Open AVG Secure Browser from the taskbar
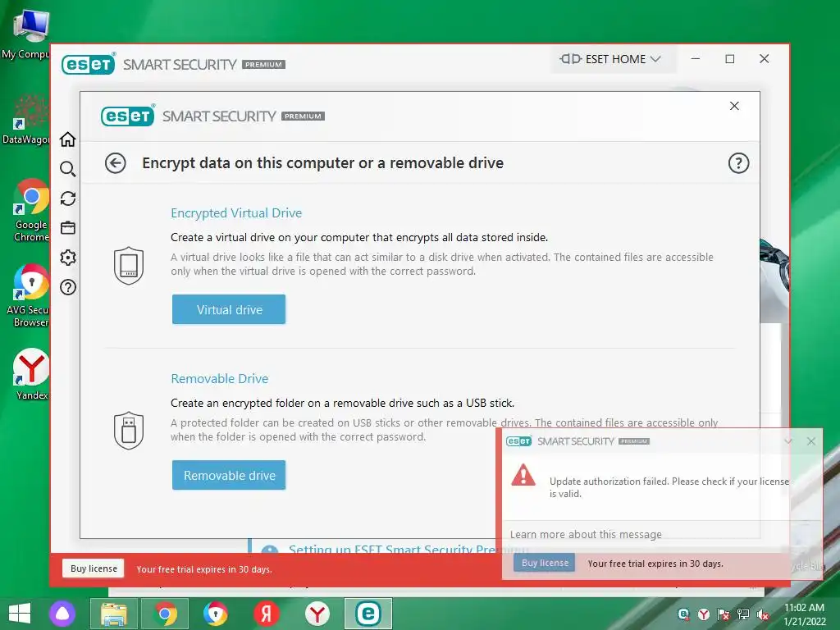840x630 pixels. click(216, 614)
